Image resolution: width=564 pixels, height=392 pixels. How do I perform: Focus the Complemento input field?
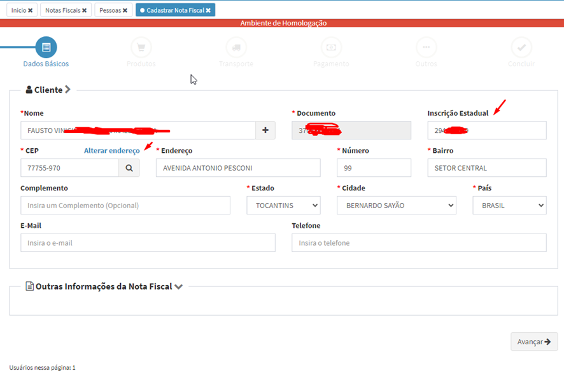point(125,206)
